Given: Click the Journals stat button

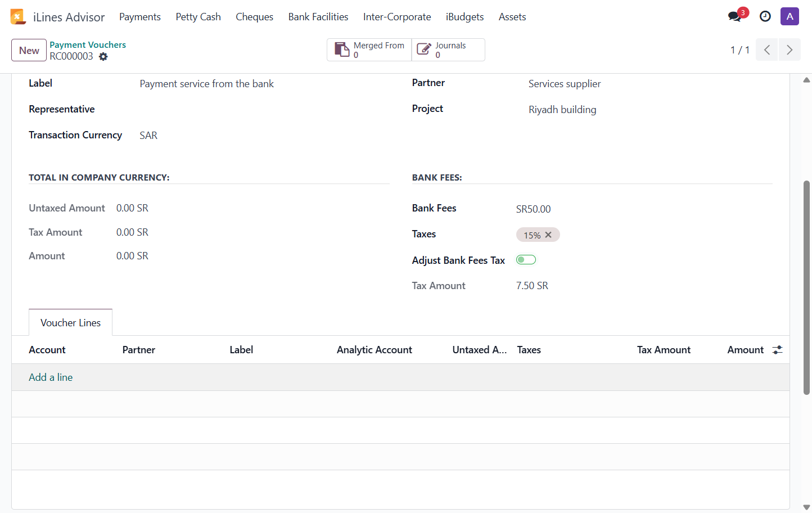Looking at the screenshot, I should point(448,49).
